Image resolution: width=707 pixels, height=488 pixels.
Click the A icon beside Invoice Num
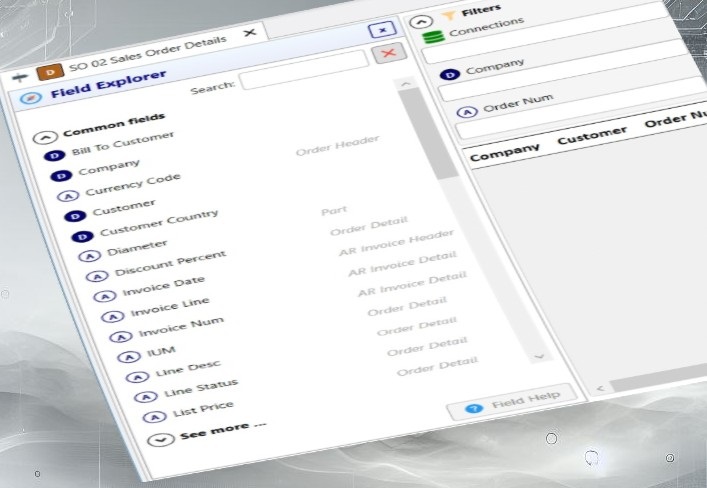point(121,336)
